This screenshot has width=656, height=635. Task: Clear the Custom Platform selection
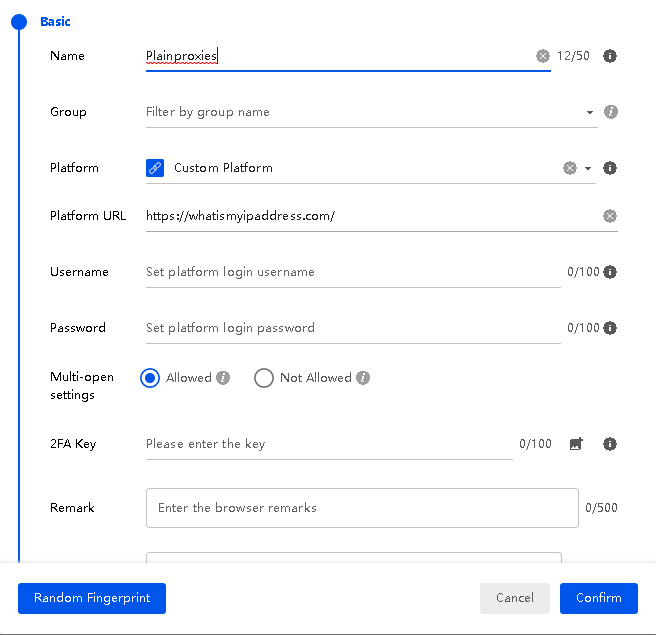569,168
